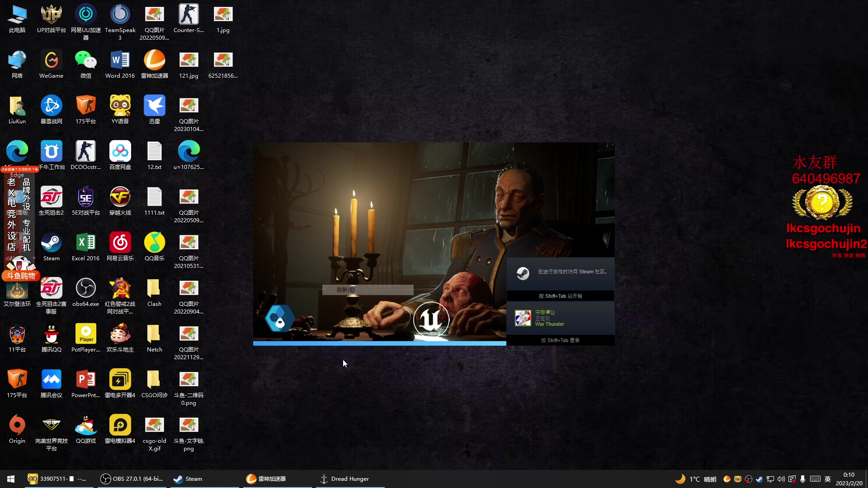
Task: Click the 刷新(E) context menu item
Action: coord(368,290)
